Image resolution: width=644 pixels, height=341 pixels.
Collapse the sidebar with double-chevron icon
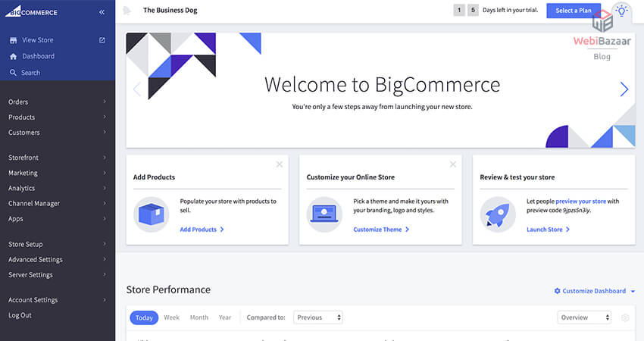[102, 12]
